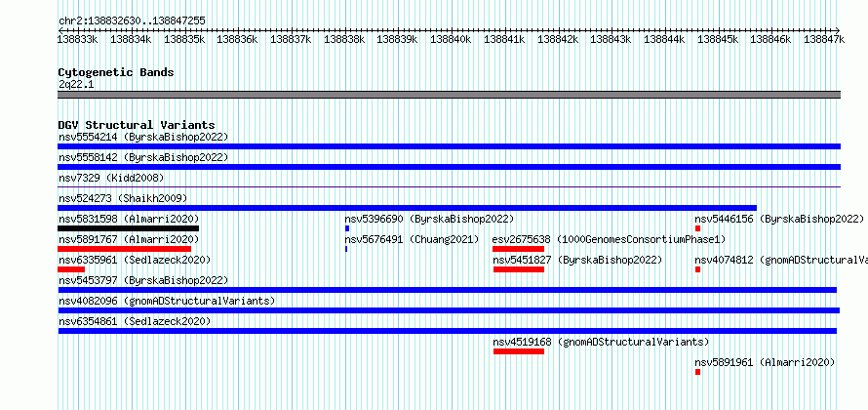Click esv2675638 (1000GenomesConsortiumPhase1) label

click(x=609, y=239)
